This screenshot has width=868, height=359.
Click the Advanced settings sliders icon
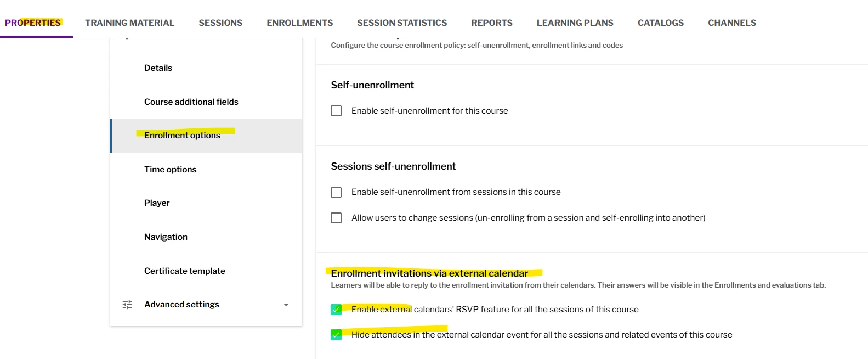pos(127,305)
